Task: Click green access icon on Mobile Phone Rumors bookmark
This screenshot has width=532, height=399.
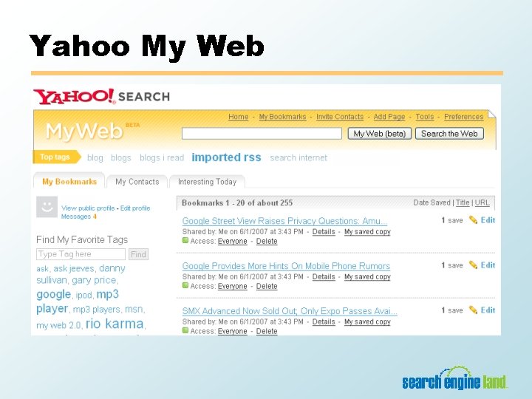Action: click(185, 285)
